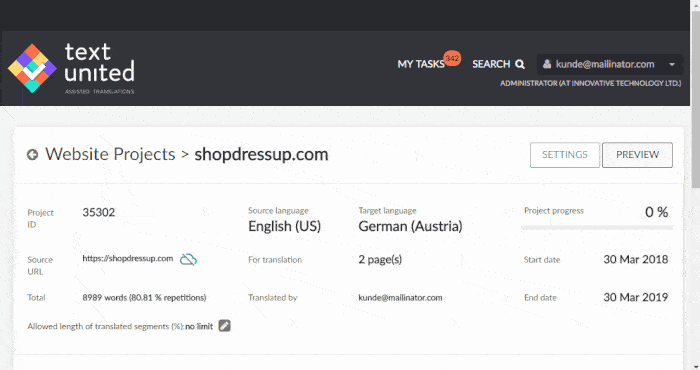Viewport: 700px width, 370px height.
Task: Click the 8989 words total text
Action: [x=144, y=298]
